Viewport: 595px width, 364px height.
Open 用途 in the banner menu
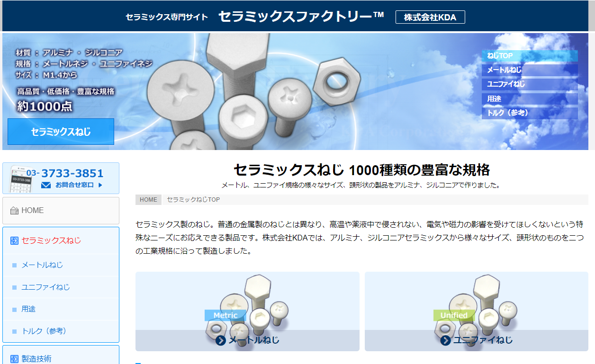494,99
